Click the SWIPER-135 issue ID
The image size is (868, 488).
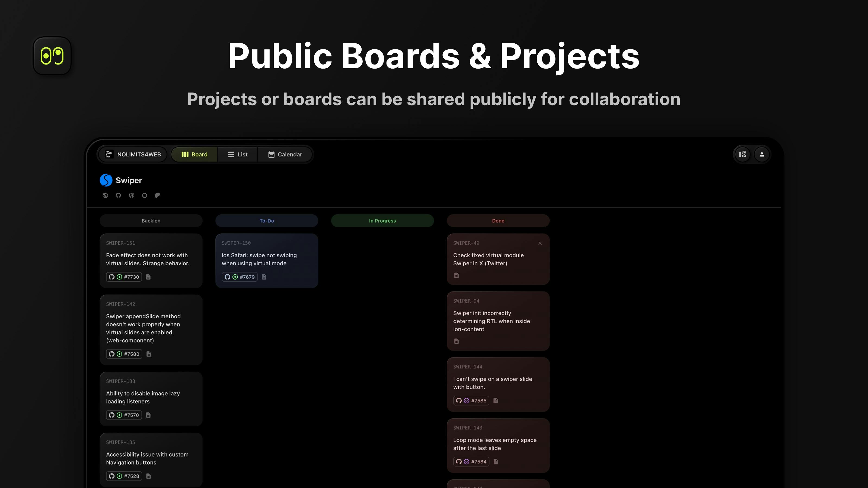pyautogui.click(x=120, y=442)
